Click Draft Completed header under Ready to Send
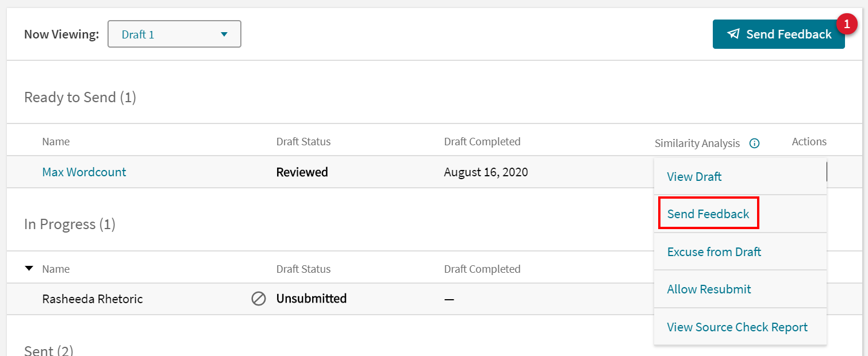Viewport: 868px width, 356px height. tap(482, 142)
